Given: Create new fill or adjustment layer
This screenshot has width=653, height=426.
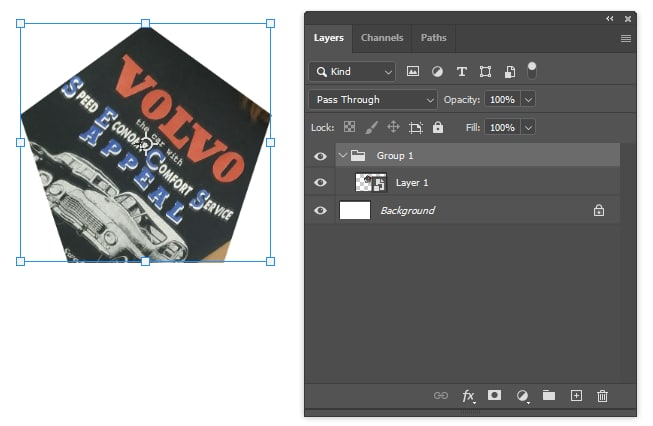Looking at the screenshot, I should pos(522,396).
